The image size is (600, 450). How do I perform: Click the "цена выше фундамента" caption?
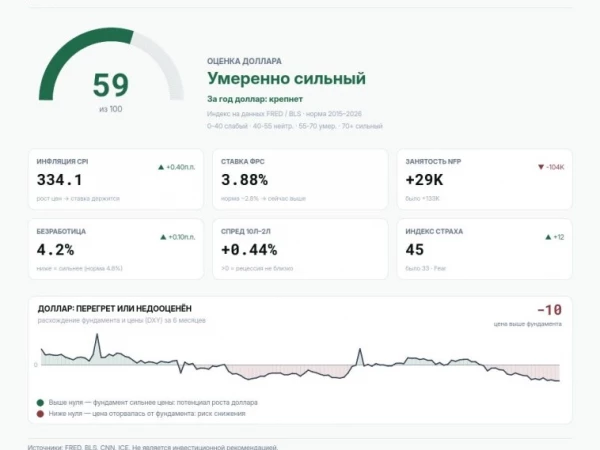point(528,324)
